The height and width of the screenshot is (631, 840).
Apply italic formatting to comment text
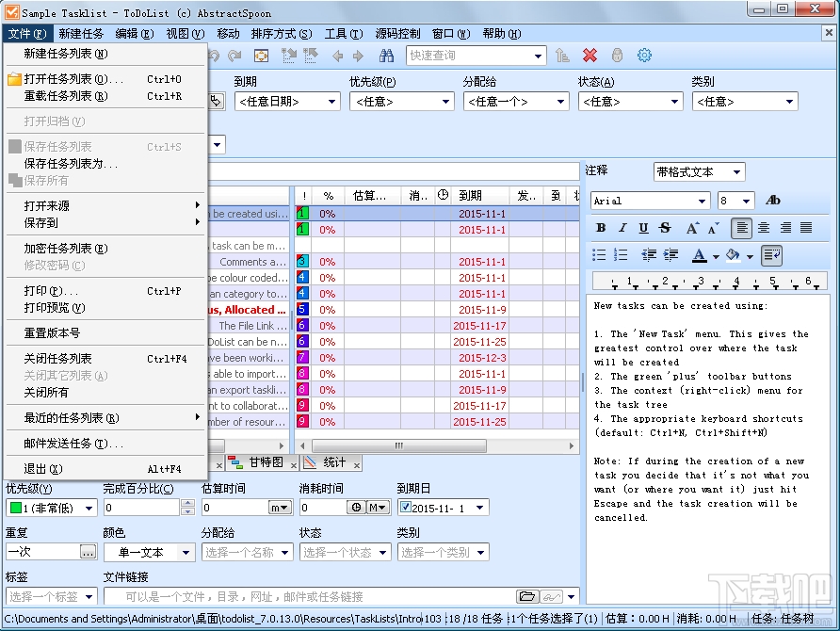pyautogui.click(x=622, y=228)
